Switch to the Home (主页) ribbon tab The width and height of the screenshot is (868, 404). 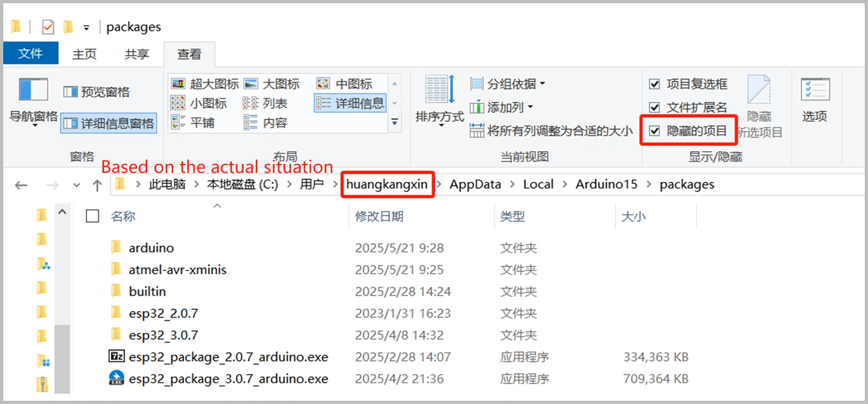[85, 54]
